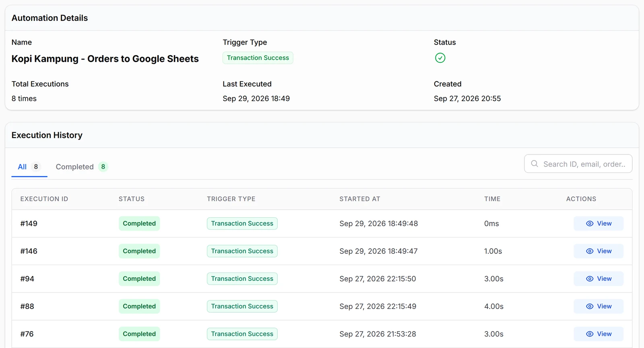
Task: Click start time Sep 29, 2026 18:49:48
Action: [379, 224]
